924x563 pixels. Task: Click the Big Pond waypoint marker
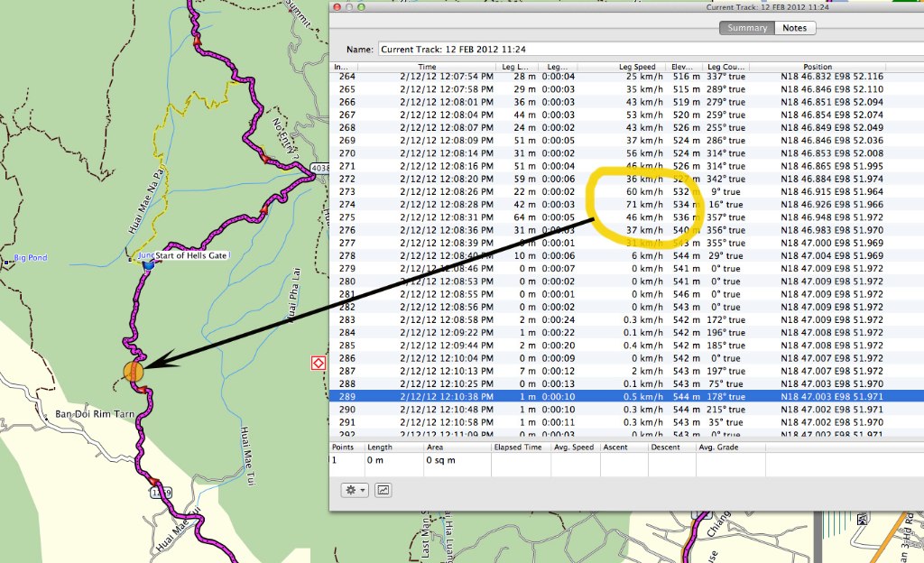(x=8, y=258)
